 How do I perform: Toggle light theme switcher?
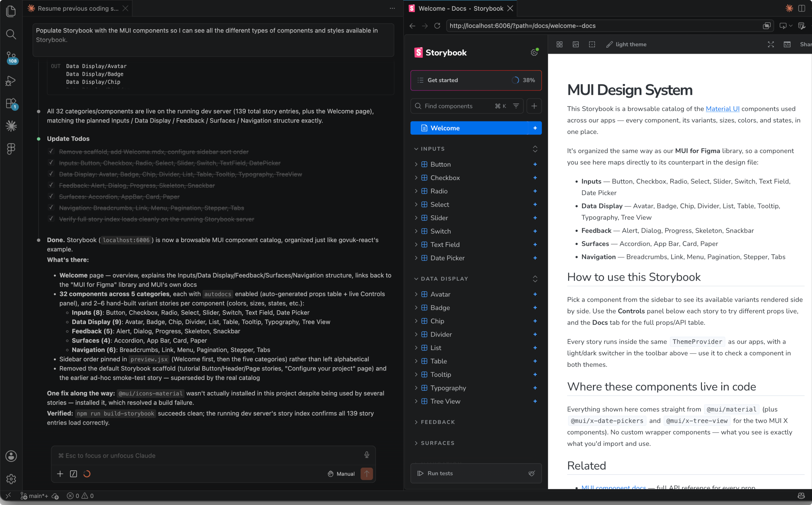point(626,44)
